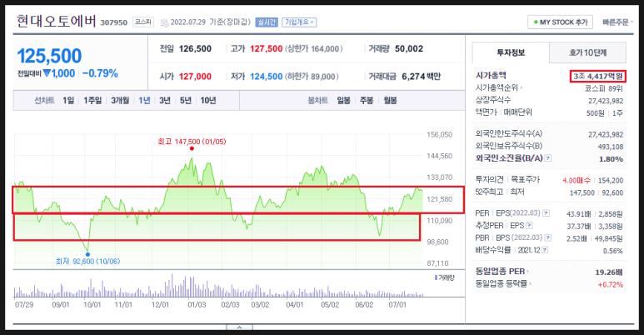Click the 거래대금 value 6,274 백만
This screenshot has width=644, height=335.
[421, 77]
